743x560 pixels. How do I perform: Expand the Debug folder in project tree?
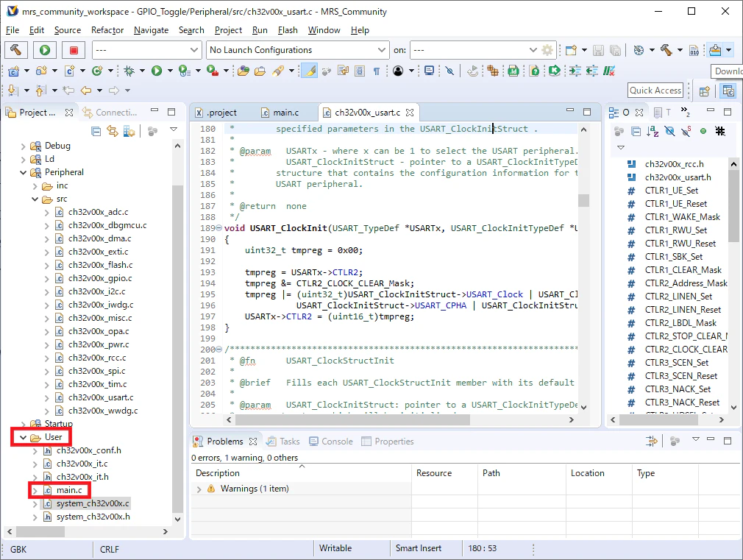point(24,146)
